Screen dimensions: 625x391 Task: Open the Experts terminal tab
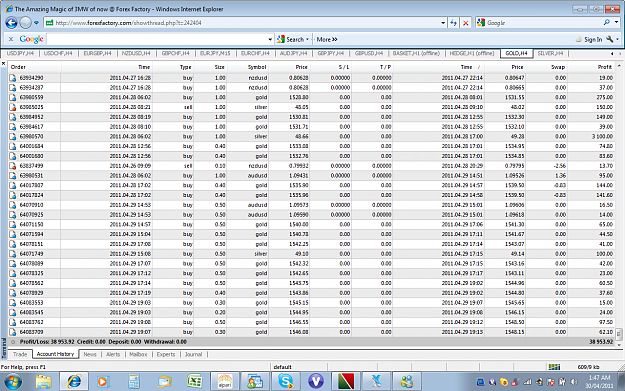(x=166, y=354)
